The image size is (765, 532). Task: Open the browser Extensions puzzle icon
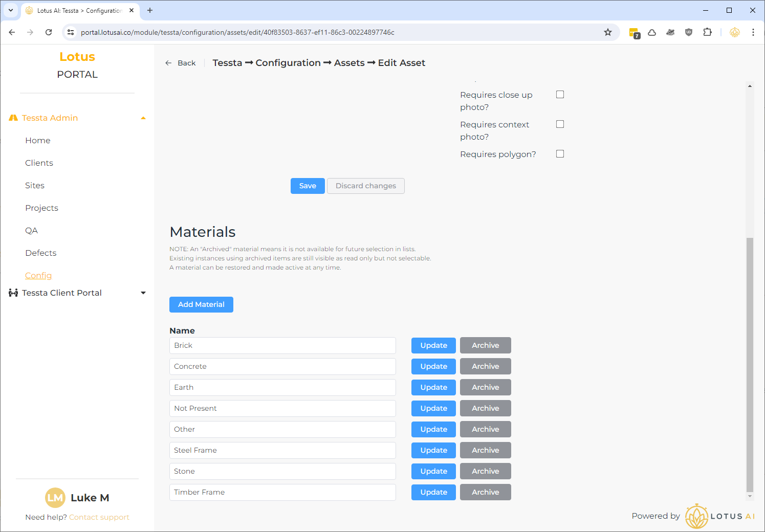point(707,32)
